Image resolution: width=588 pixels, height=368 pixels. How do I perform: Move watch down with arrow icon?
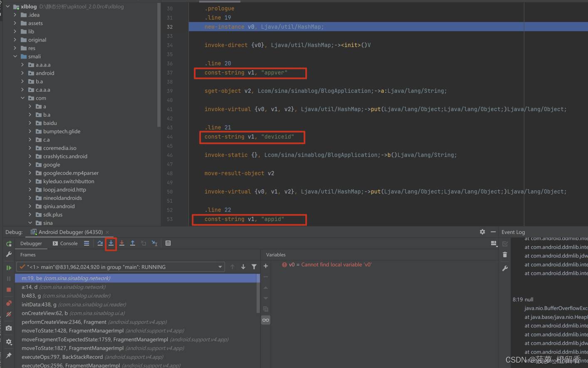click(266, 298)
